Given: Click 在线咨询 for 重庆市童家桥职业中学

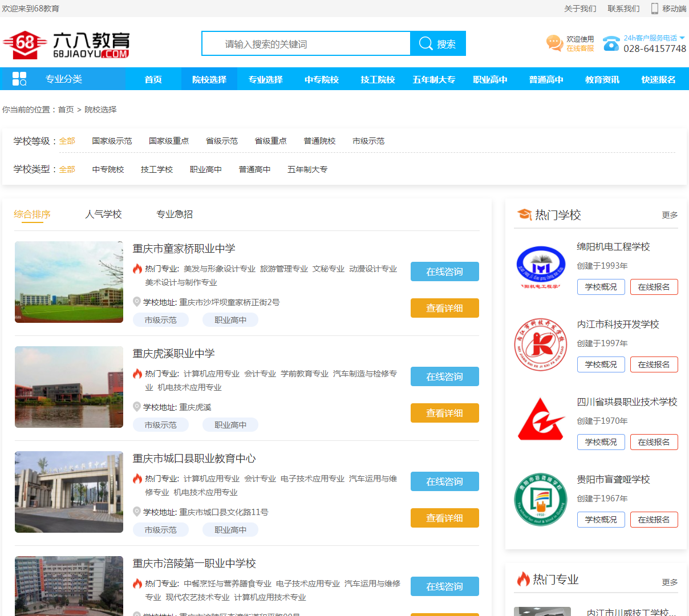Looking at the screenshot, I should tap(445, 271).
